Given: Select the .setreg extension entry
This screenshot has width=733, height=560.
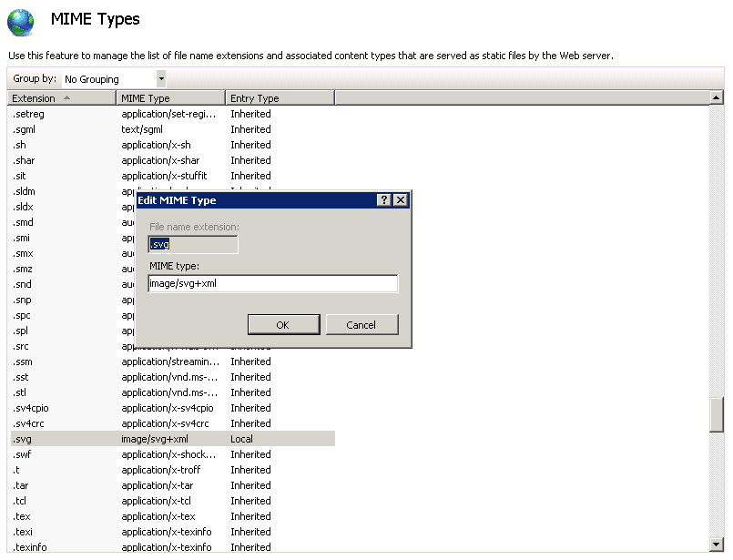Looking at the screenshot, I should pos(27,114).
